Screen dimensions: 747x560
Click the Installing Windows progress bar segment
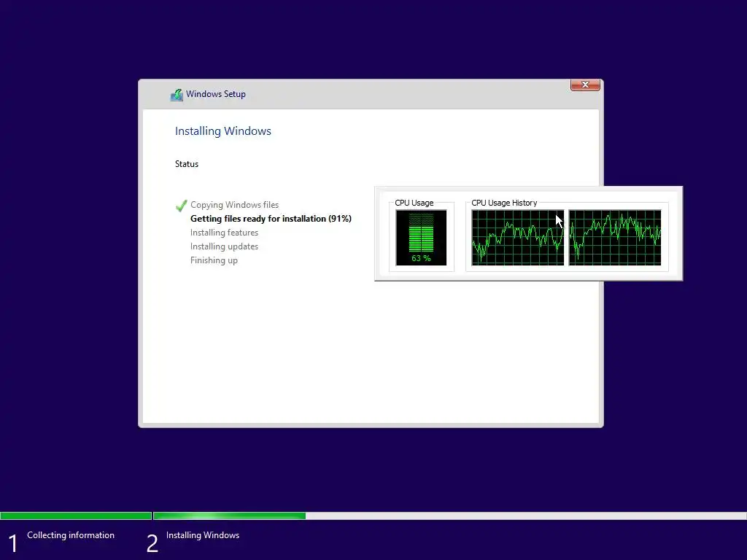tap(449, 516)
